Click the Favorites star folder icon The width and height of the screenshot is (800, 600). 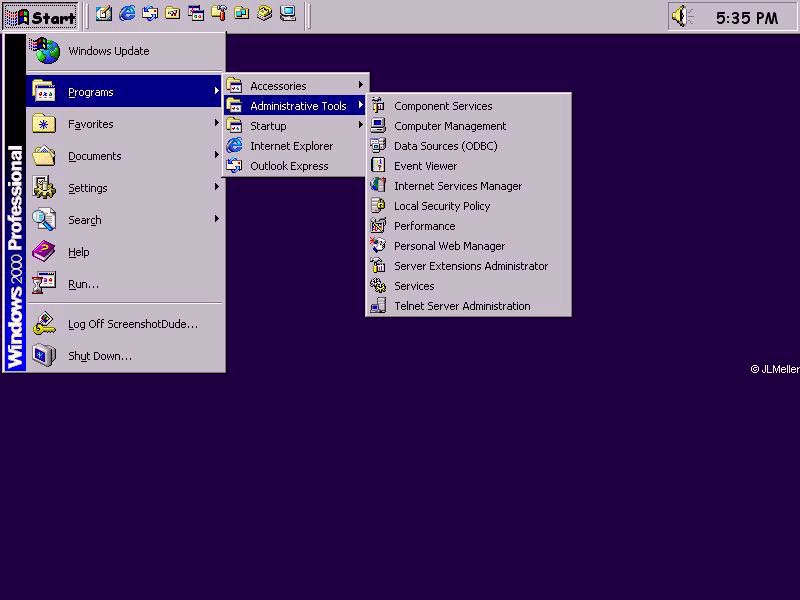pos(44,123)
